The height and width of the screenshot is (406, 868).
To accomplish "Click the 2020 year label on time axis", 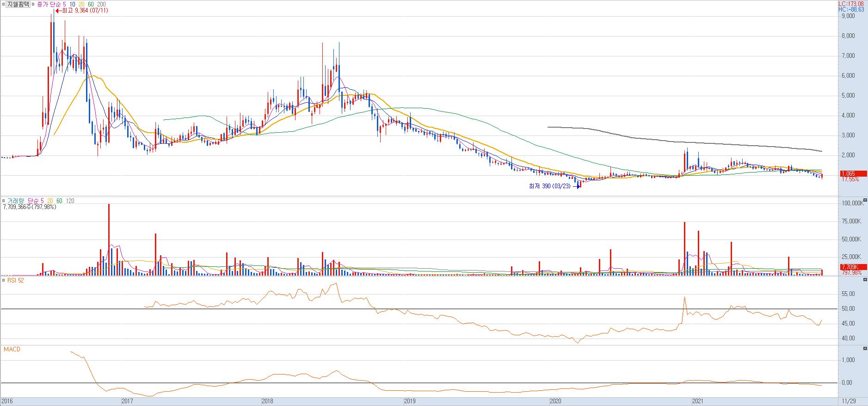I will [x=555, y=401].
